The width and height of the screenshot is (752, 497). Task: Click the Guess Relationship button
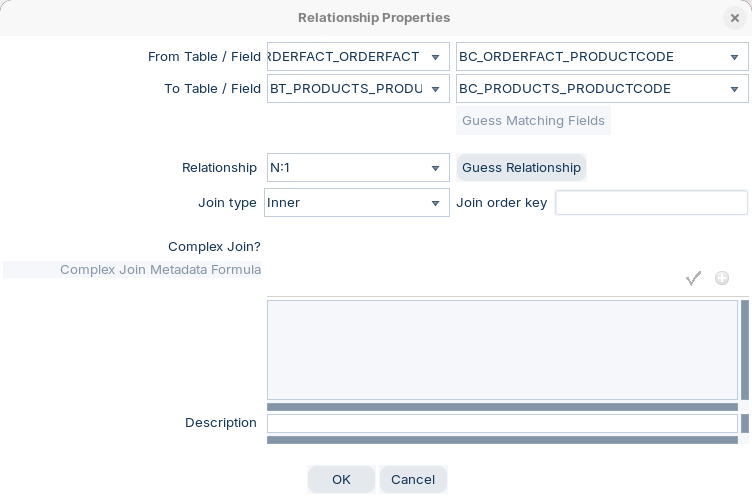pos(521,168)
